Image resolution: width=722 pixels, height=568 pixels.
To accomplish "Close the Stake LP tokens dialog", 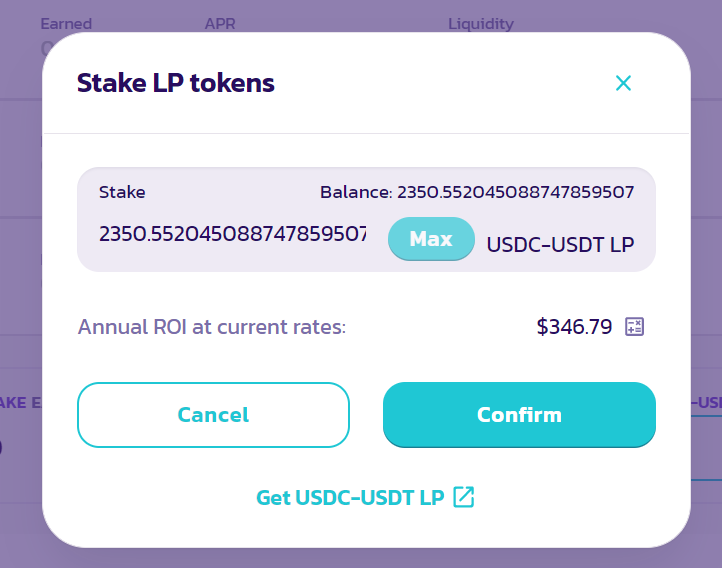I will pyautogui.click(x=623, y=83).
